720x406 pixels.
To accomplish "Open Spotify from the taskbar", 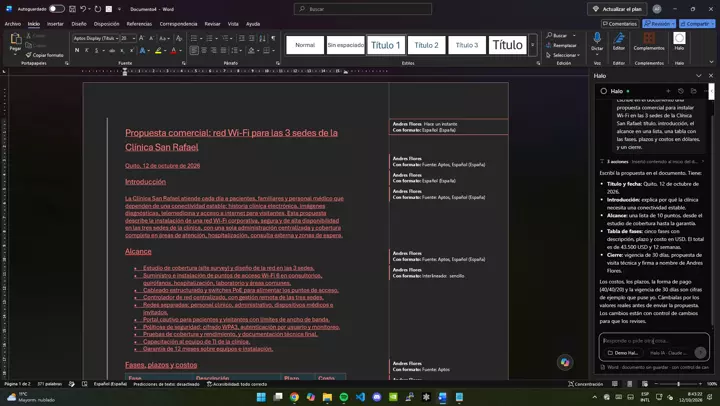I will [x=343, y=397].
